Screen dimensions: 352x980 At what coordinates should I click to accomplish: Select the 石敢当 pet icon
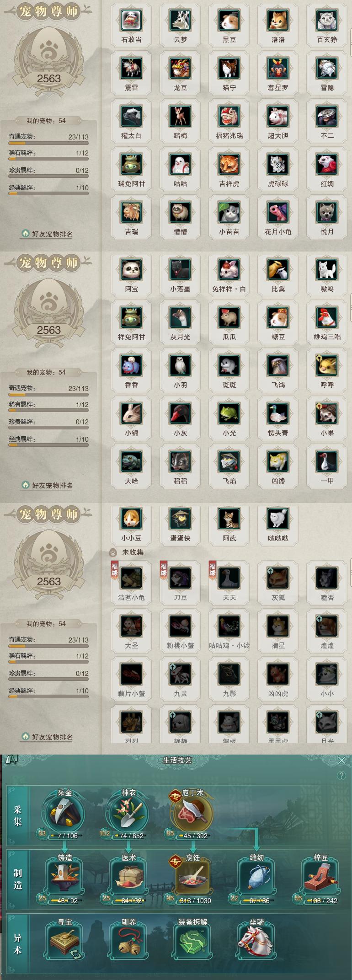coord(131,20)
